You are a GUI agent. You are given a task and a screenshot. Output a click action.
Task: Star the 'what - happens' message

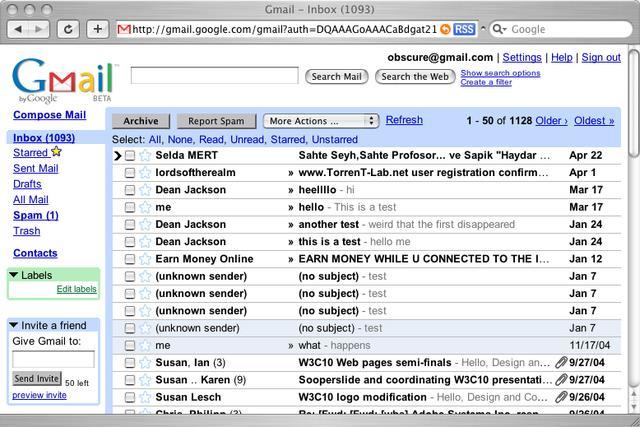click(x=145, y=345)
